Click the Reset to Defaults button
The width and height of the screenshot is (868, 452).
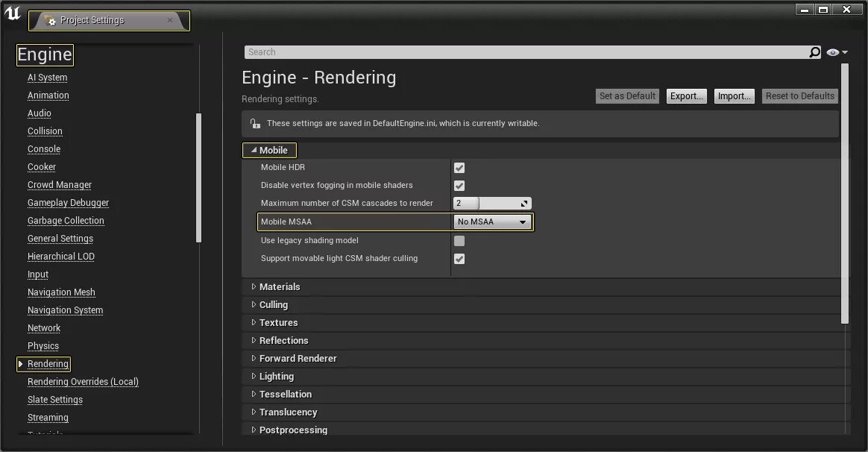(x=799, y=95)
